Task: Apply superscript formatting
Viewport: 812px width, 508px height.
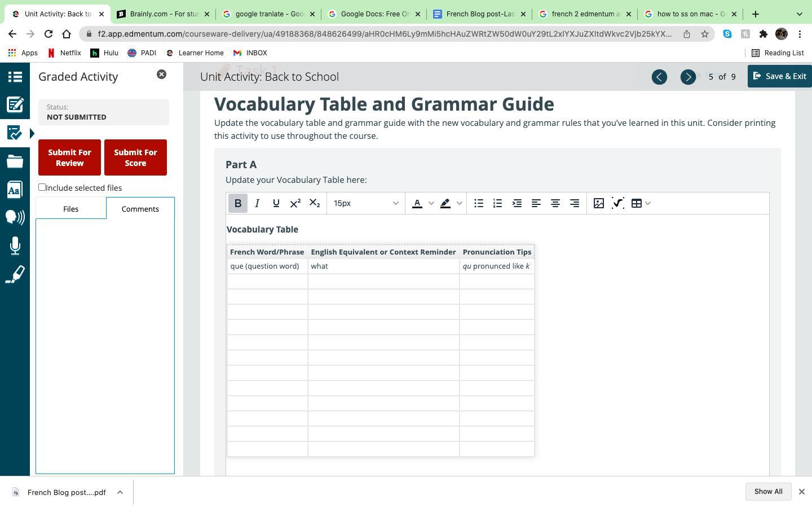Action: (295, 203)
